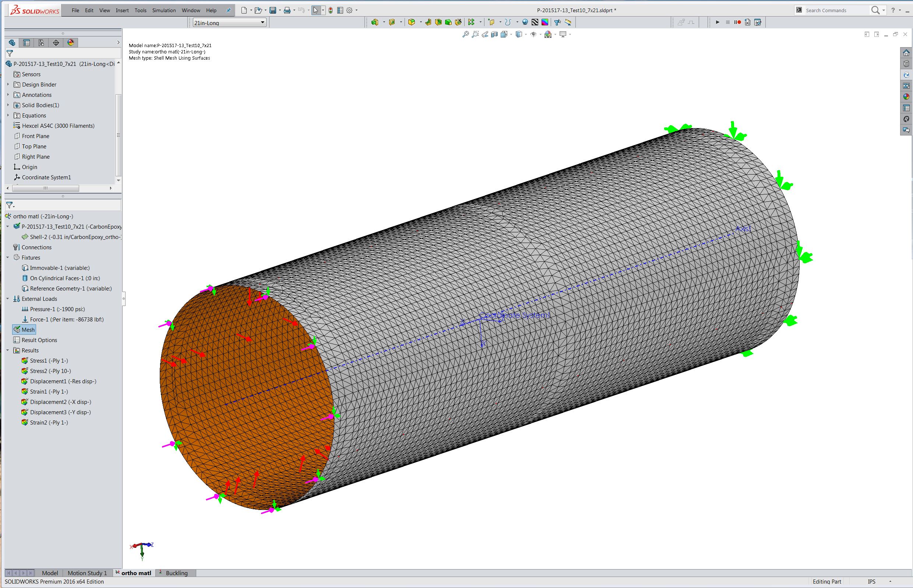This screenshot has height=588, width=913.
Task: Select Result Options in simulation tree
Action: point(35,340)
